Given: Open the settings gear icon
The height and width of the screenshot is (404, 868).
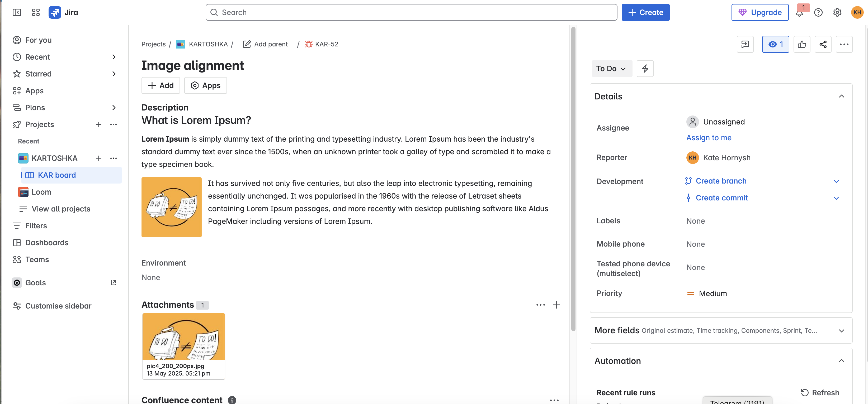Looking at the screenshot, I should click(x=837, y=13).
